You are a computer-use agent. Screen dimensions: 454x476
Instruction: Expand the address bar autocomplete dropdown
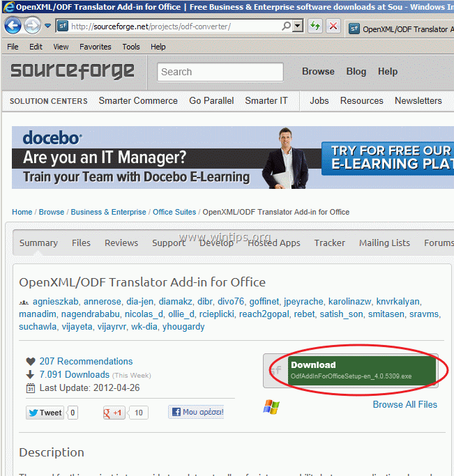click(298, 26)
